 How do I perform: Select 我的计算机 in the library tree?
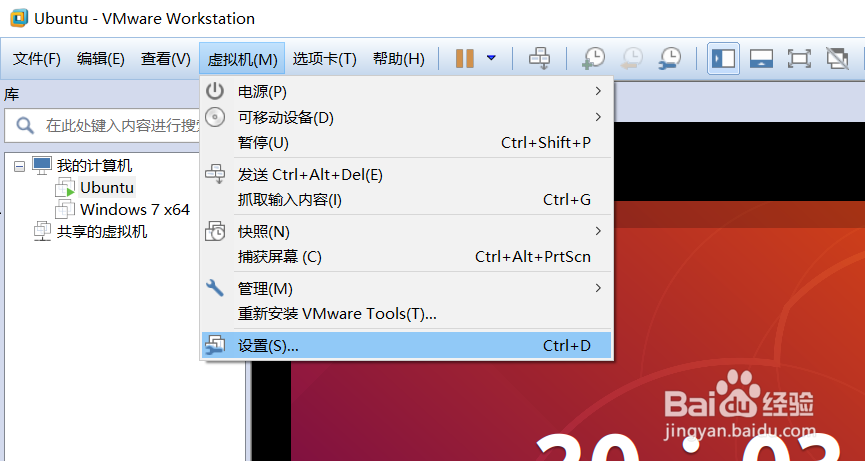(94, 165)
